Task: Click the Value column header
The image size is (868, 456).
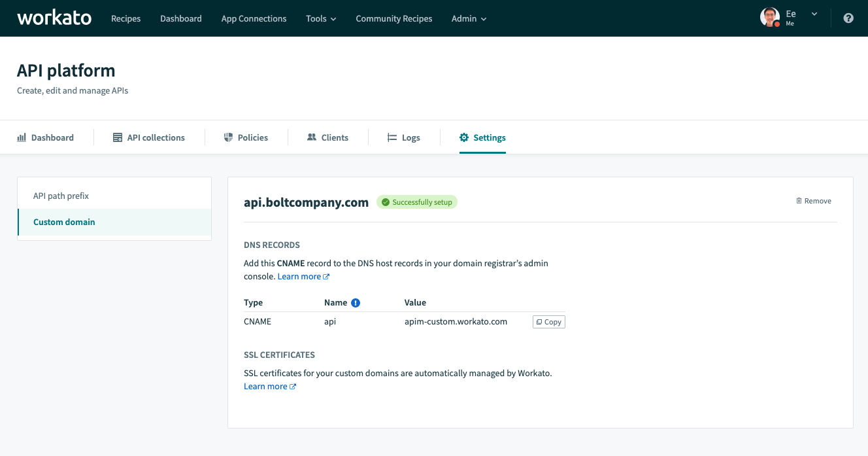Action: 415,302
